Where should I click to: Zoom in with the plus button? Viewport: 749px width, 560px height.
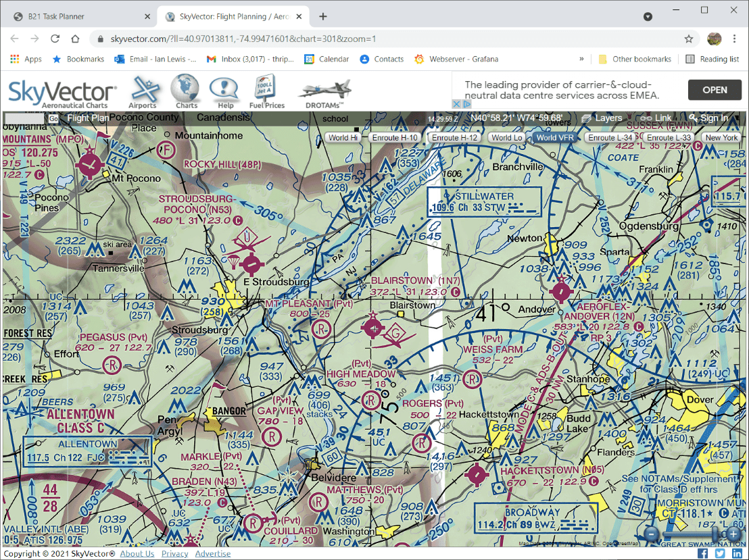(733, 533)
